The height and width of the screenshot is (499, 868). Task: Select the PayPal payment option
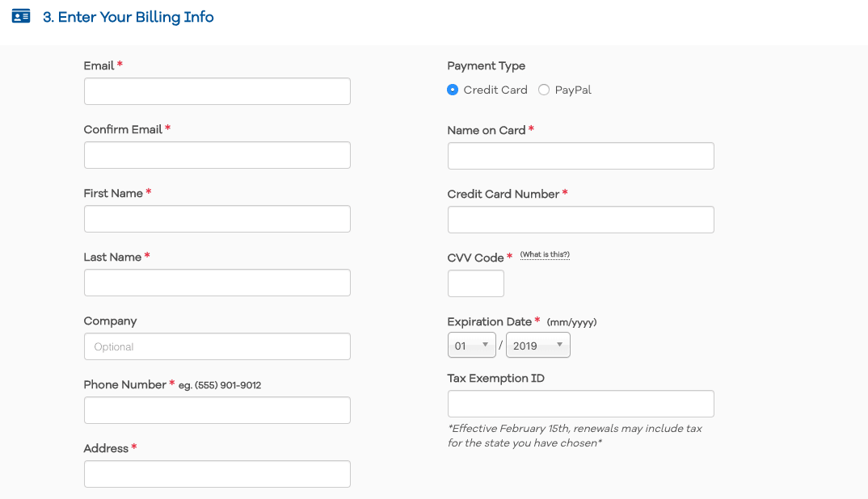544,90
